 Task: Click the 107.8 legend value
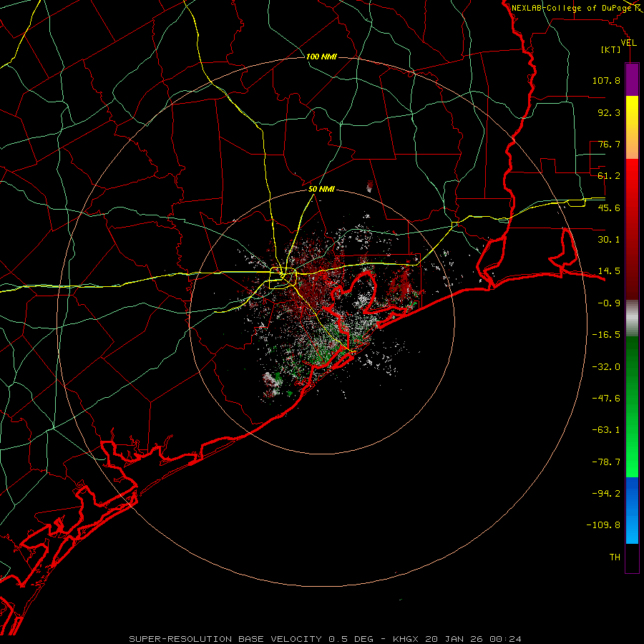click(606, 80)
